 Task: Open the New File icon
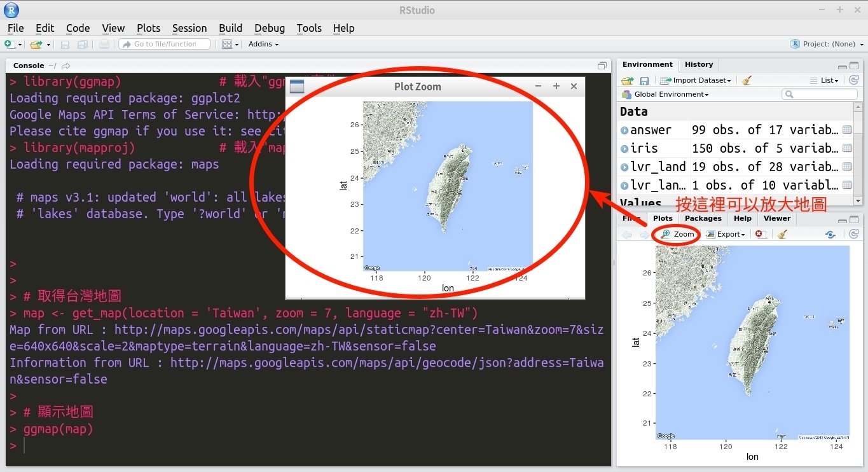coord(10,45)
